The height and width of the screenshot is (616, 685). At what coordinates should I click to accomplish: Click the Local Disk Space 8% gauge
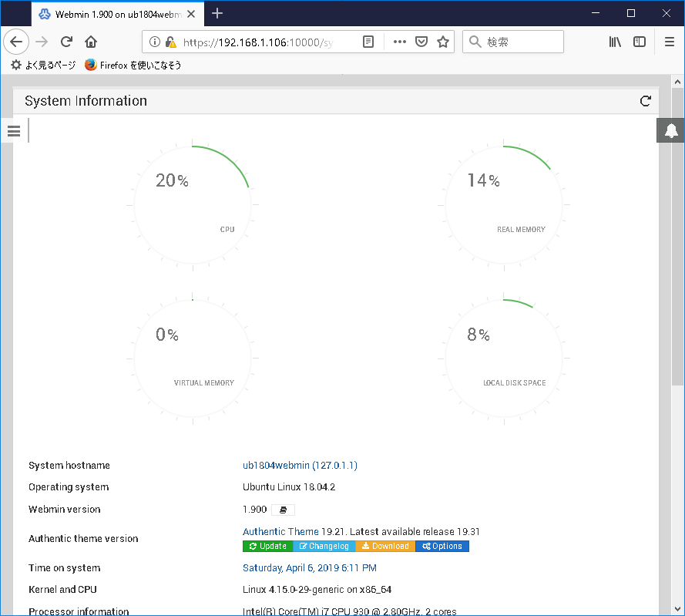pyautogui.click(x=504, y=358)
